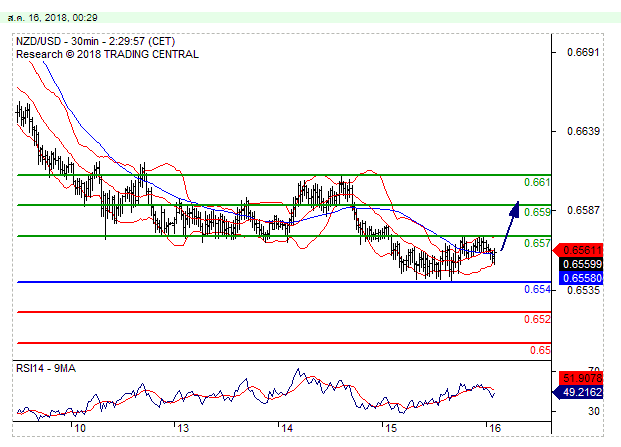Click the RSI axis level 30
621x447 pixels.
pyautogui.click(x=594, y=411)
